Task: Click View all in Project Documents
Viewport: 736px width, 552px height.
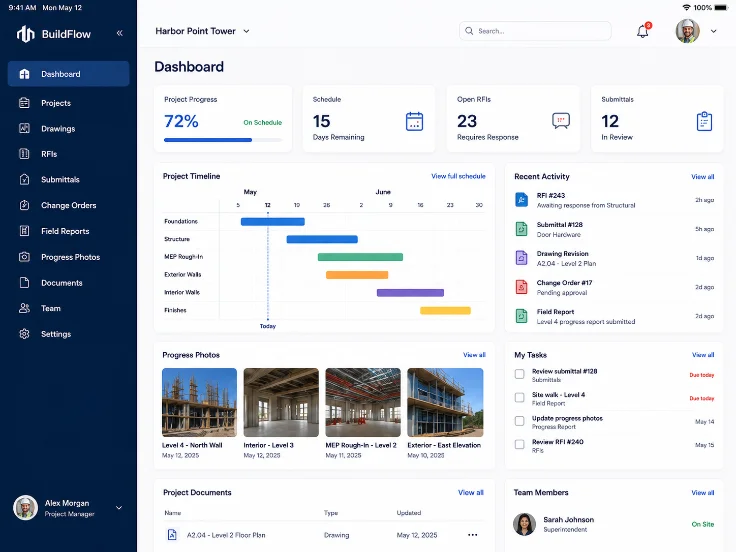Action: pyautogui.click(x=471, y=492)
